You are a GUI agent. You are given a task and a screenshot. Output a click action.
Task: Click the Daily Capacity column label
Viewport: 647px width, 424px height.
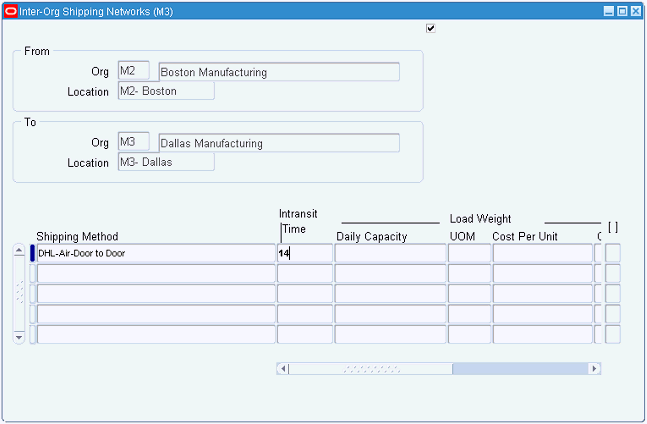tap(371, 236)
